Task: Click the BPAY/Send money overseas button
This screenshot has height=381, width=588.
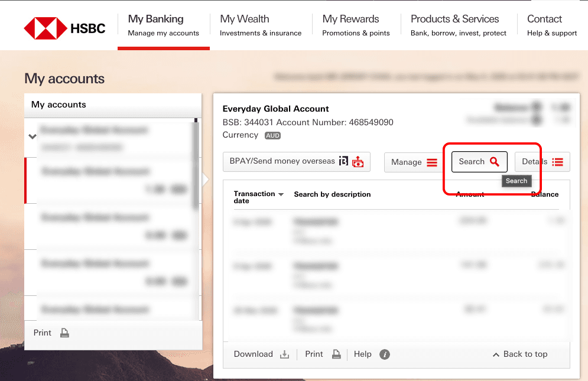Action: 297,162
